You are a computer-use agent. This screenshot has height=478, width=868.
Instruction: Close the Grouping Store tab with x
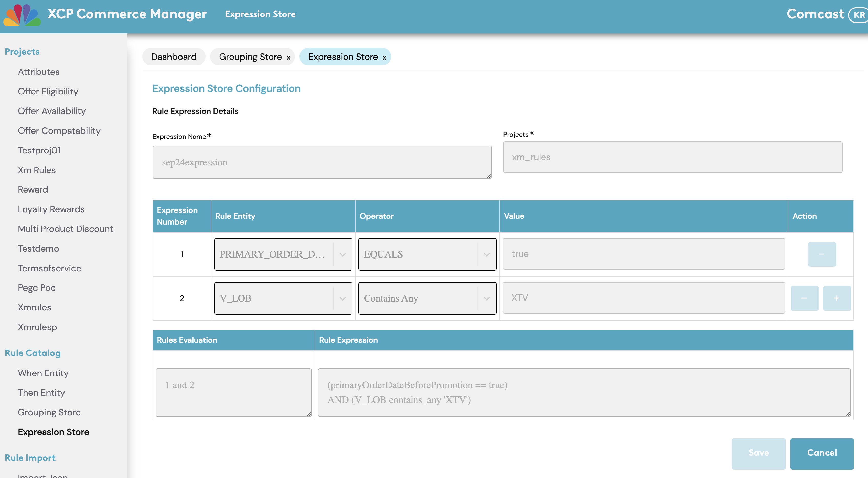(x=288, y=58)
